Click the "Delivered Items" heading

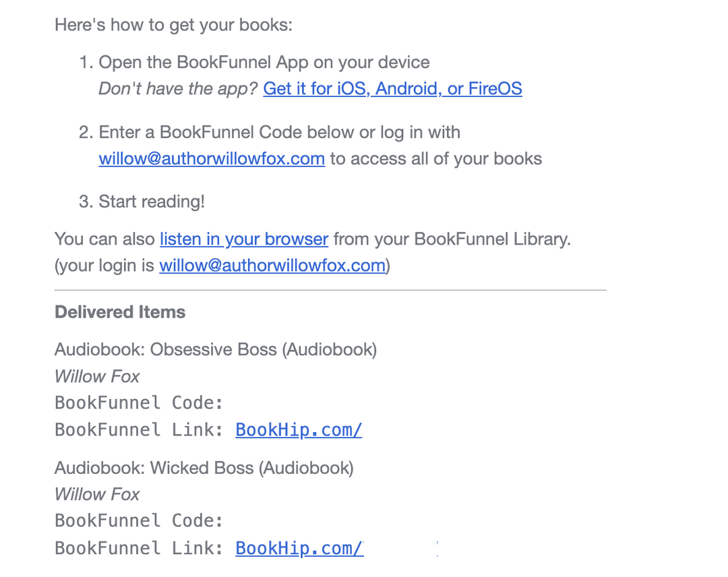coord(120,312)
